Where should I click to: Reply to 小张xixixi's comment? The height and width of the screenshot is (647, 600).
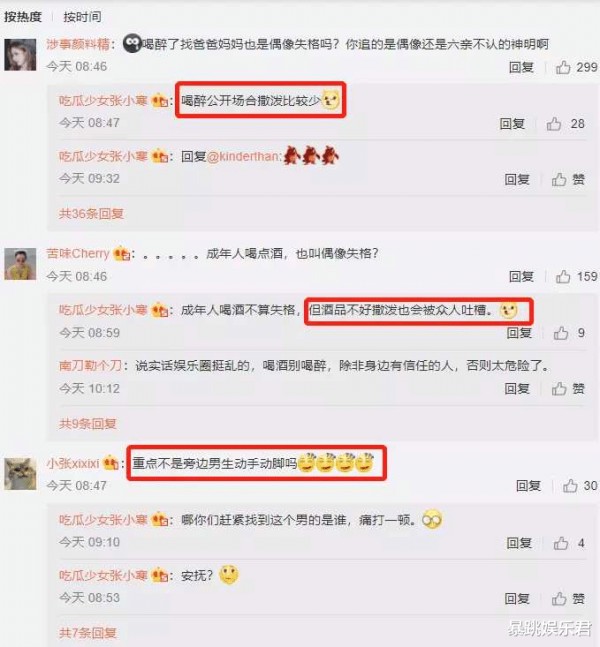click(x=528, y=486)
